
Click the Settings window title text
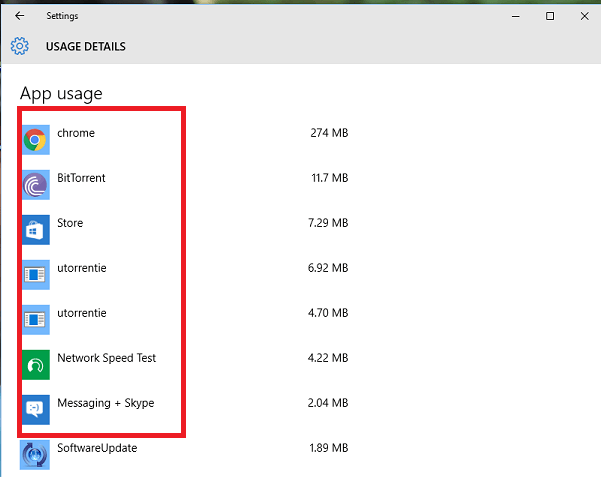coord(62,16)
